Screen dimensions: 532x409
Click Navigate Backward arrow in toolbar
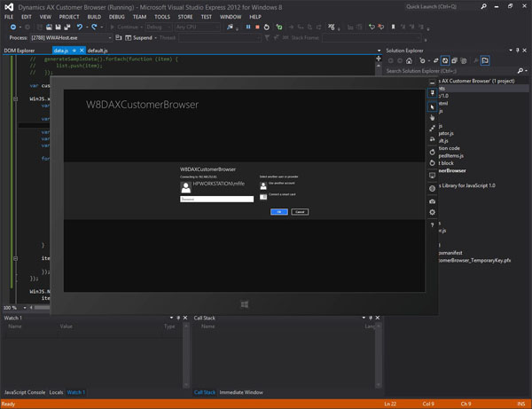pos(13,27)
